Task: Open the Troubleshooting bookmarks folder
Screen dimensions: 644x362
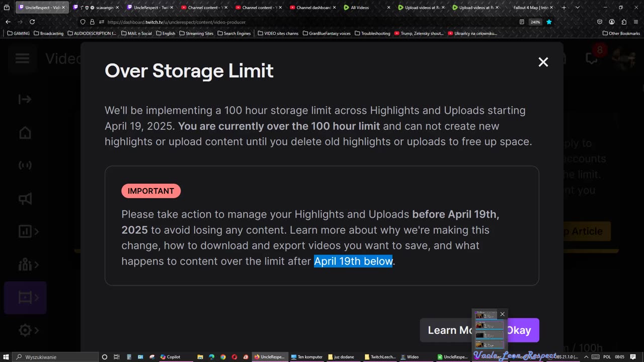Action: [372, 33]
